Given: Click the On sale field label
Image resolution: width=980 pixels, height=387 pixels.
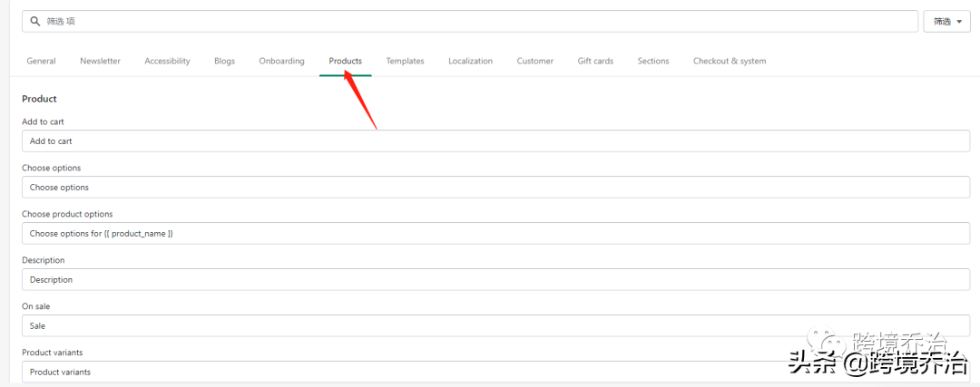Looking at the screenshot, I should [x=36, y=306].
